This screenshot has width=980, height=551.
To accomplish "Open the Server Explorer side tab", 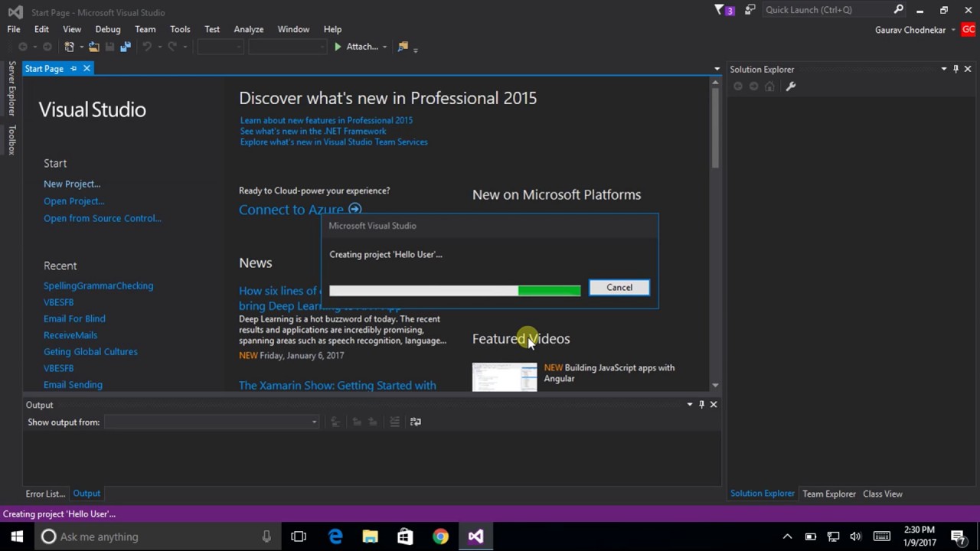I will (11, 88).
